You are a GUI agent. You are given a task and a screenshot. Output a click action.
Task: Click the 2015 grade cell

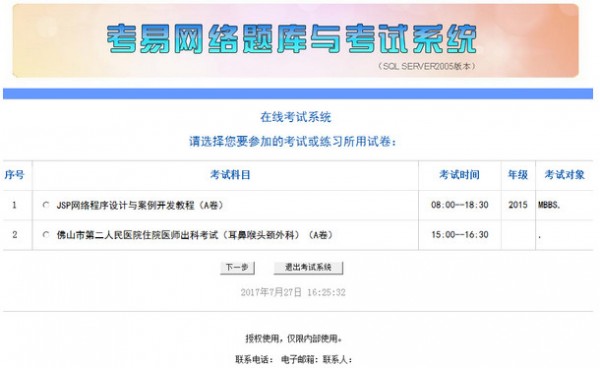click(518, 205)
